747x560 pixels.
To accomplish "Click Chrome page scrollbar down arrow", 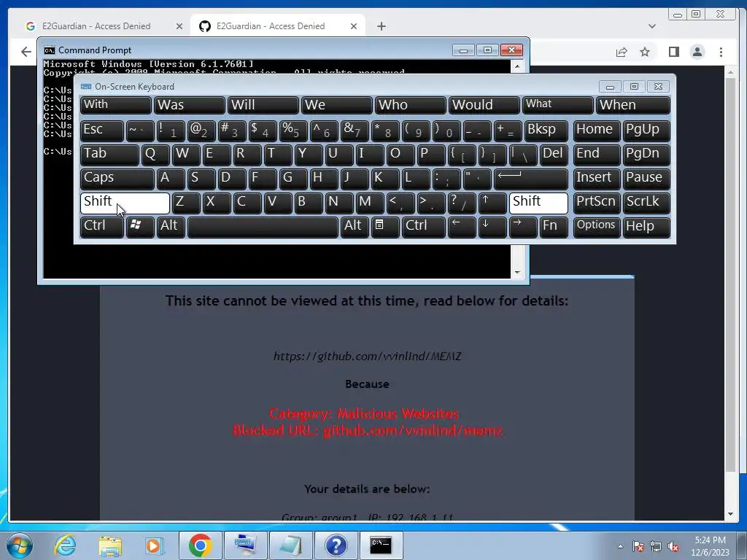I will pyautogui.click(x=730, y=514).
